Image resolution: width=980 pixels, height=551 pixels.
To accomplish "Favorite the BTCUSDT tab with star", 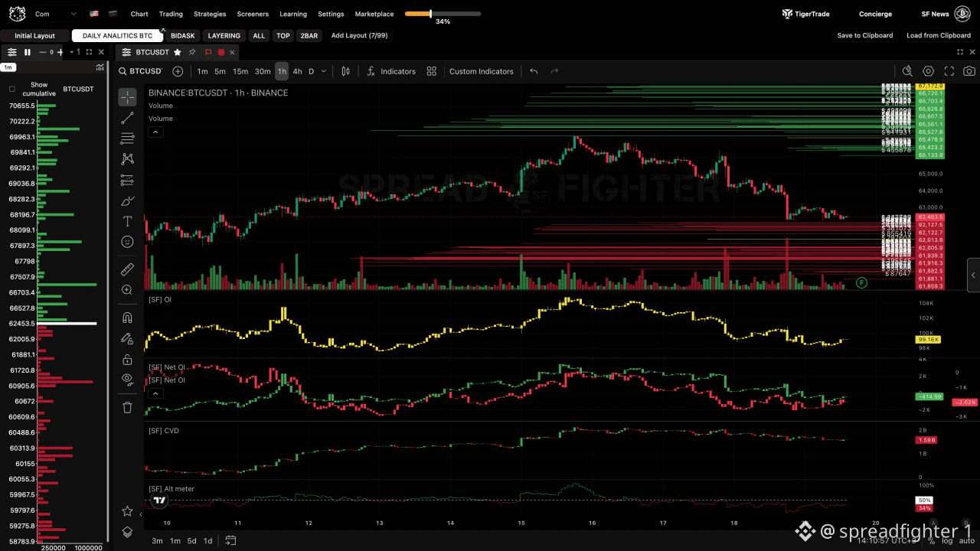I will pos(178,52).
